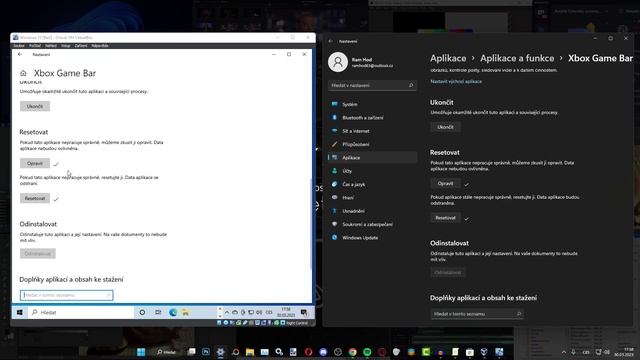Open Síť a internet in sidebar
This screenshot has height=360, width=640.
click(372, 131)
